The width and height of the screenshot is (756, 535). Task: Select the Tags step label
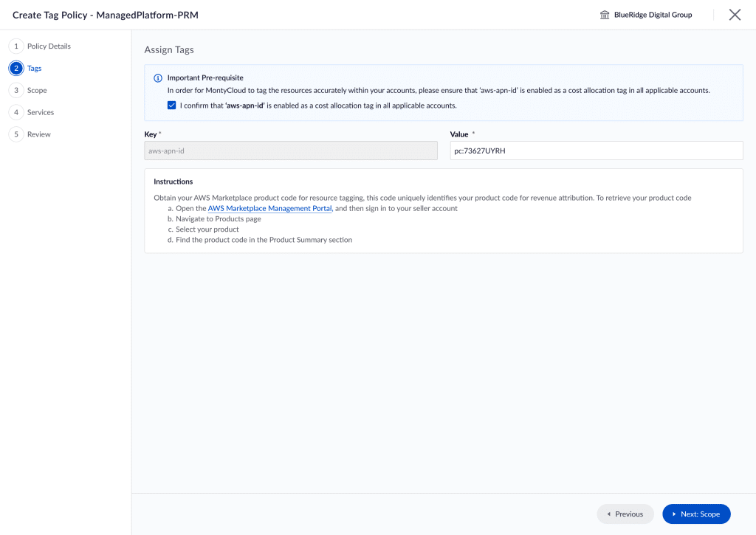(x=34, y=69)
